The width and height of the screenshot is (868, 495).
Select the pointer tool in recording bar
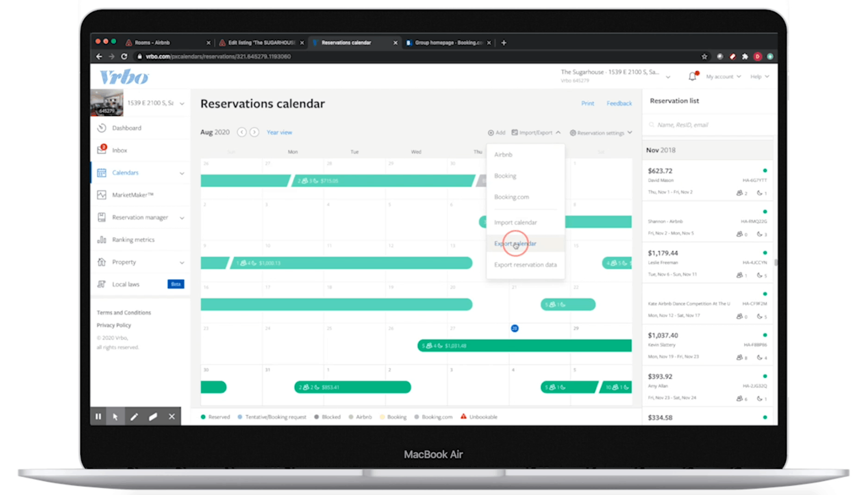coord(116,416)
